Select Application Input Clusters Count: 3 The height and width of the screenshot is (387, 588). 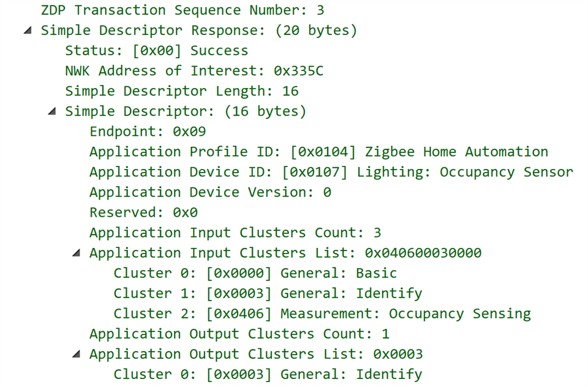(235, 233)
